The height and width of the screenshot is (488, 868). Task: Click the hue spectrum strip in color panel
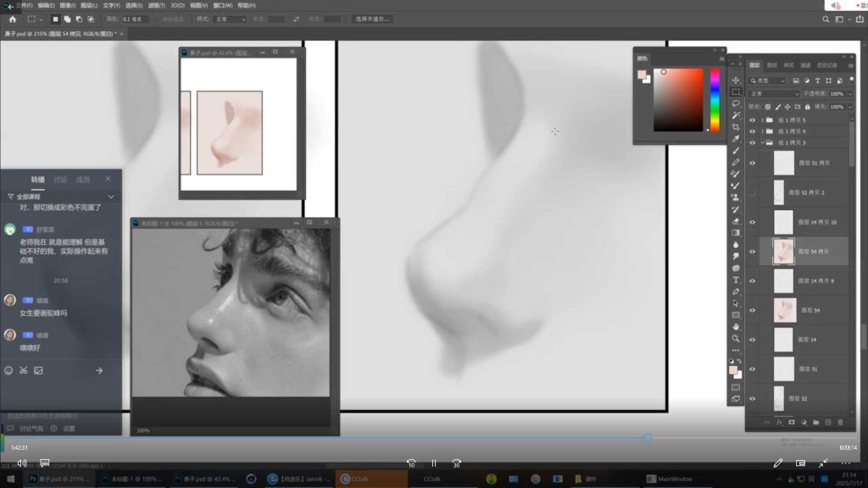715,99
